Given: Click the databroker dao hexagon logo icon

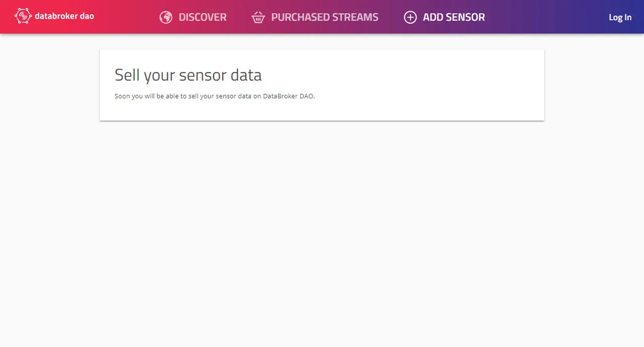Looking at the screenshot, I should [23, 16].
